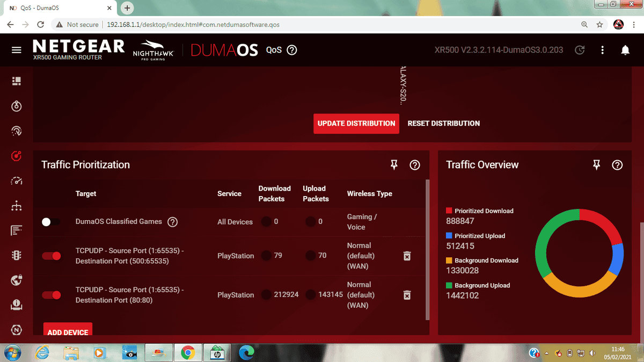Open Microsoft Edge from taskbar

246,353
